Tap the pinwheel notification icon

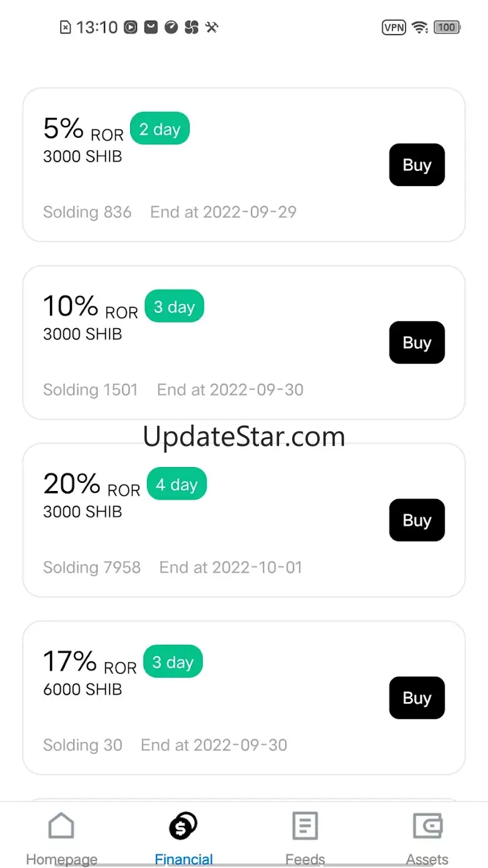click(x=191, y=27)
